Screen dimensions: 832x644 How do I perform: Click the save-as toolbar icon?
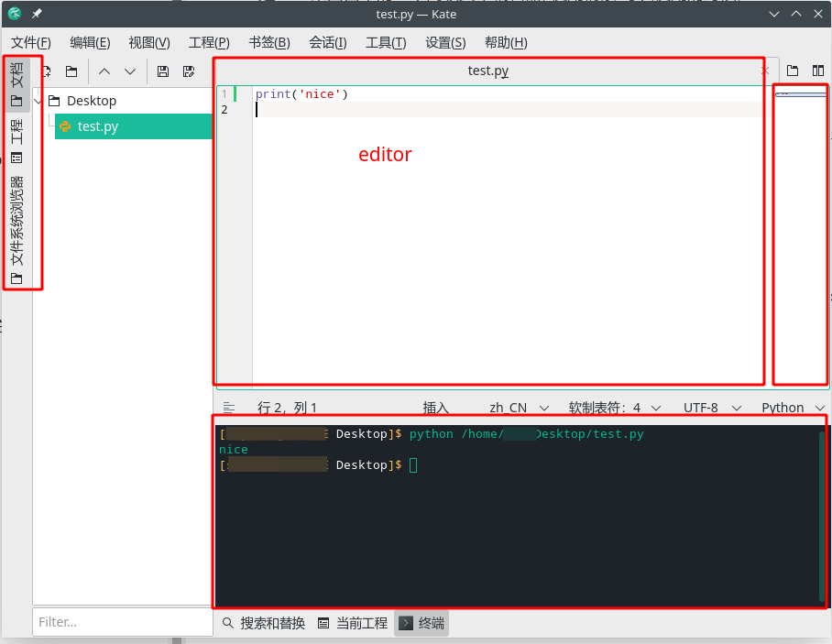coord(189,71)
